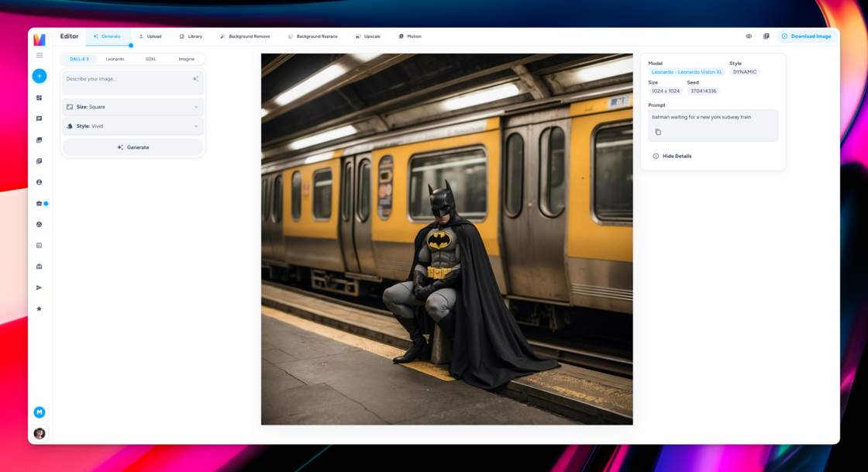
Task: Click the blue circular M badge
Action: coord(40,412)
